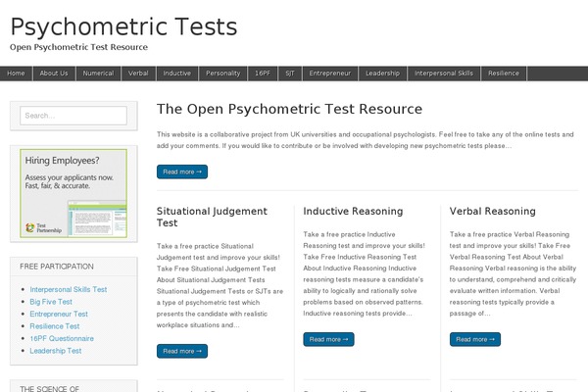Click Read more under Inductive Reasoning
Image resolution: width=588 pixels, height=392 pixels.
pos(328,339)
